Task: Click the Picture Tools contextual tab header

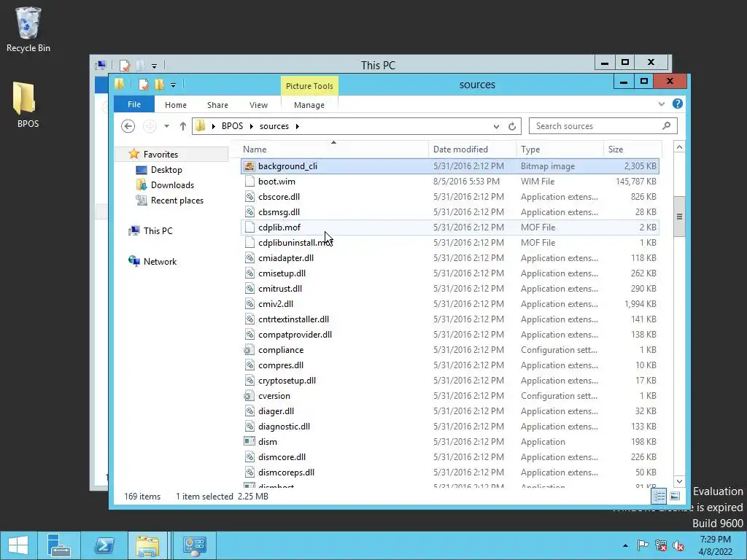Action: pos(309,86)
